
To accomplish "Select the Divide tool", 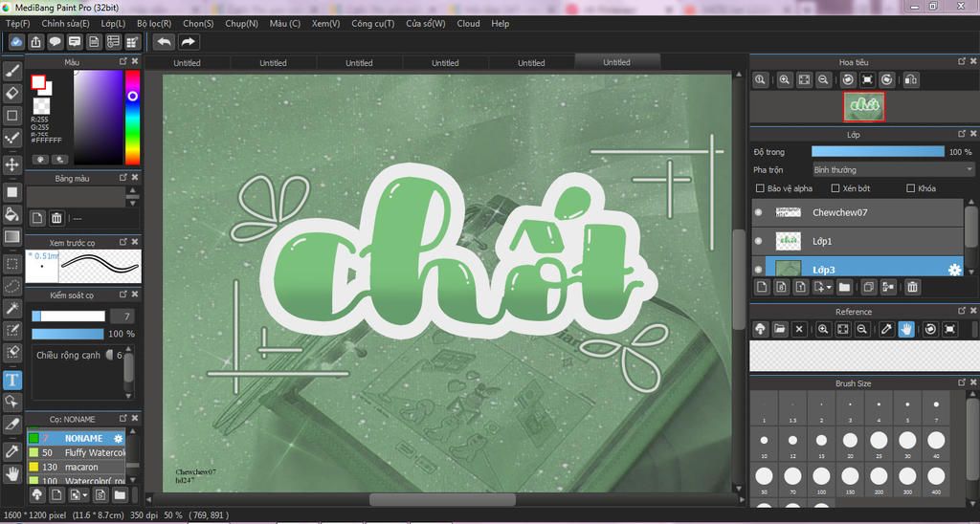I will click(x=11, y=424).
